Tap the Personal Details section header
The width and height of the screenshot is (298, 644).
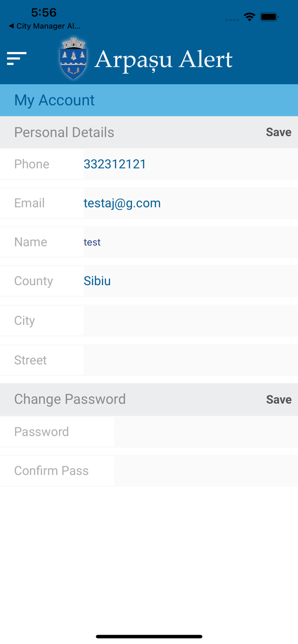(x=65, y=132)
